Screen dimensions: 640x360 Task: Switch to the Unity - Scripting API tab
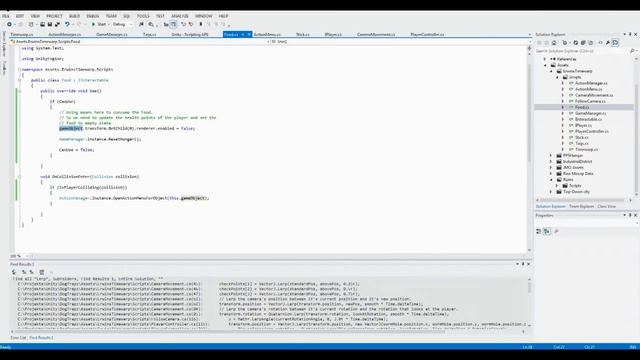point(190,35)
